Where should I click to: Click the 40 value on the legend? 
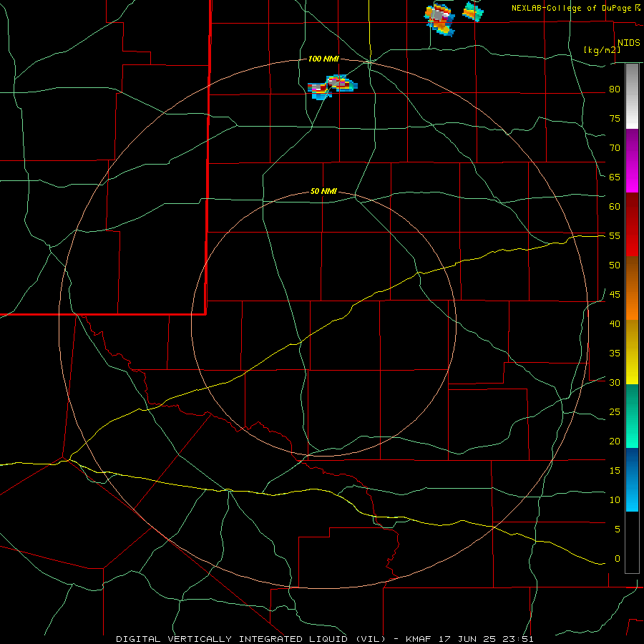(x=615, y=323)
